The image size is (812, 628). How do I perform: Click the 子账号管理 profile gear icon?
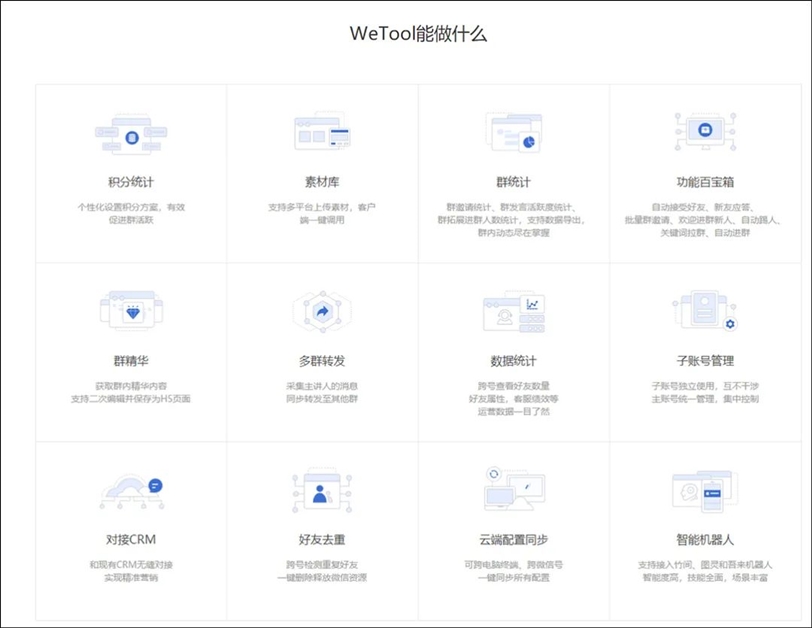[x=705, y=311]
